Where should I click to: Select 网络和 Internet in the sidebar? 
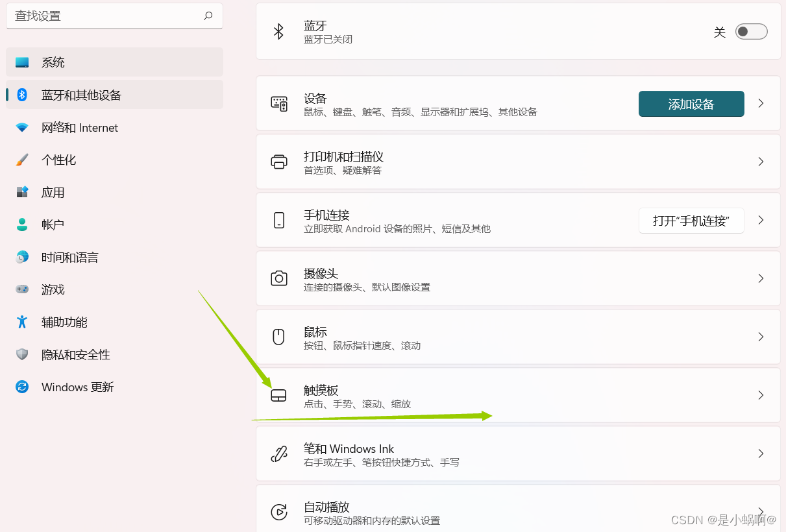click(79, 127)
